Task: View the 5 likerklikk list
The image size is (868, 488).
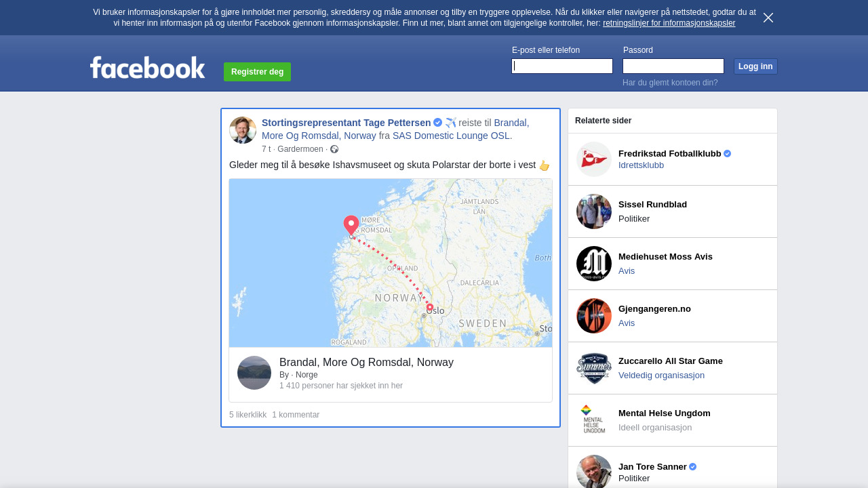Action: point(248,415)
